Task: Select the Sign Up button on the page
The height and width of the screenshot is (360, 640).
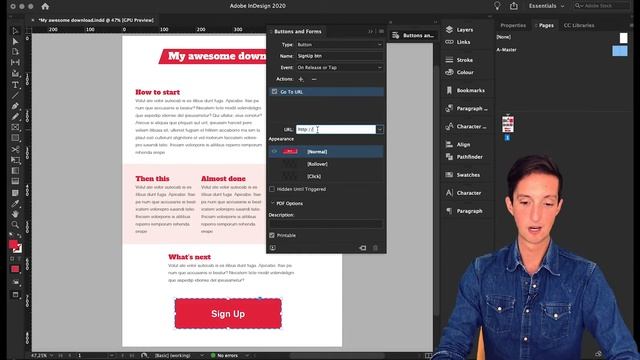Action: pos(228,313)
